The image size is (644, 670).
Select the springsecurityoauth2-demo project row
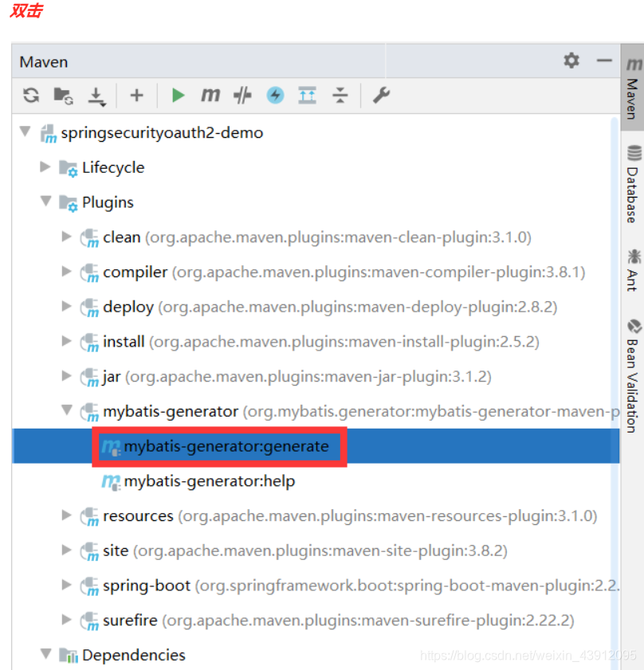(x=316, y=133)
